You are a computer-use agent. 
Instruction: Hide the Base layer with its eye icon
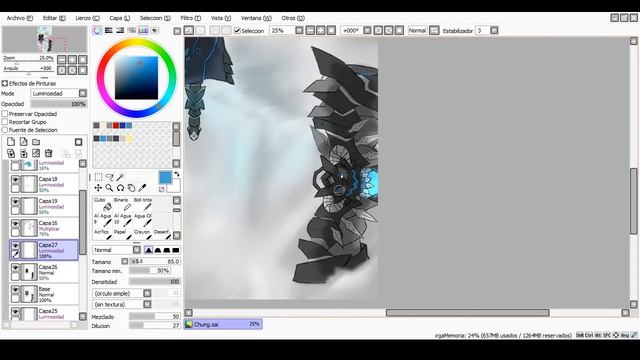pos(15,290)
